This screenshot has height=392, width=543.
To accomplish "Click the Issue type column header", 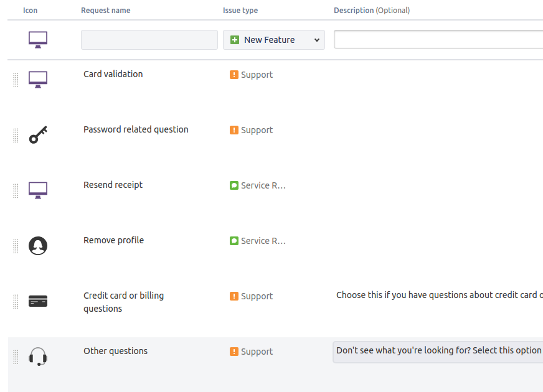I will tap(240, 11).
